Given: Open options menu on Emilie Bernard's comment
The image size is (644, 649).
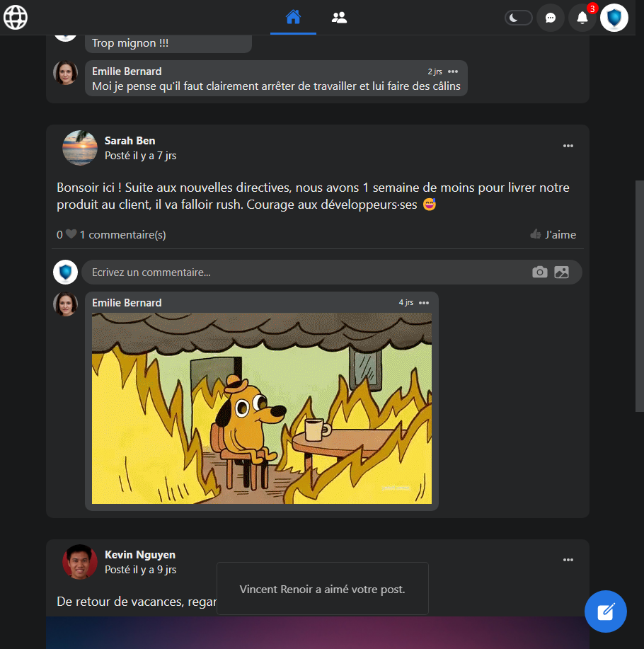Looking at the screenshot, I should [x=424, y=302].
